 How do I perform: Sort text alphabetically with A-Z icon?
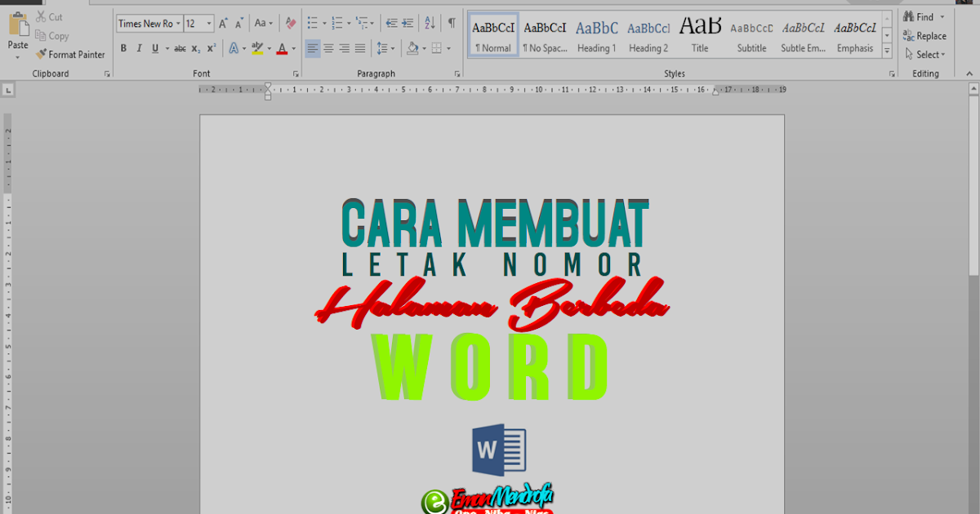430,24
